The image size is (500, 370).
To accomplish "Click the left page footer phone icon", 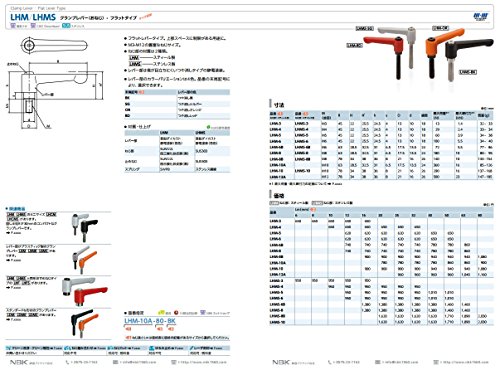I will [x=67, y=362].
